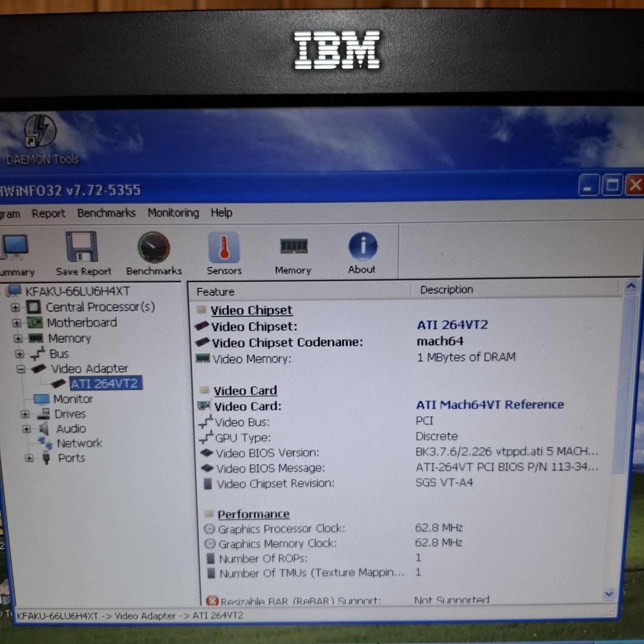Expand the Central Processor(s) node
The height and width of the screenshot is (644, 644).
[x=16, y=308]
